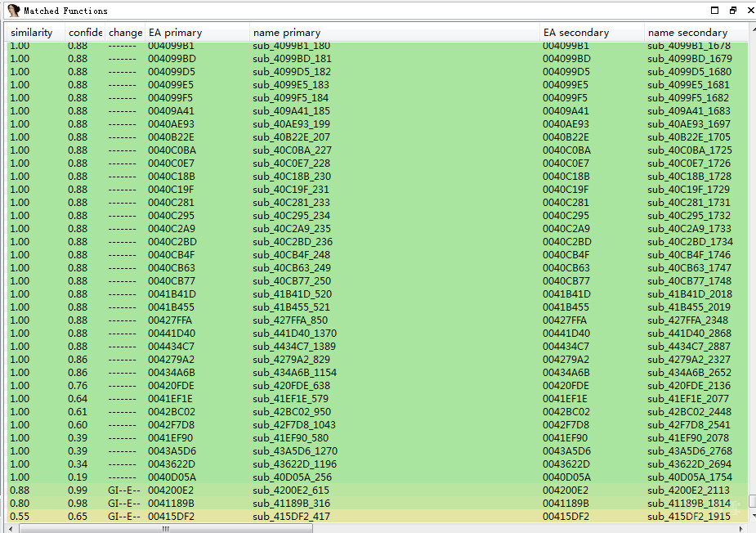Select row sub_40AE93_199
Image resolution: width=756 pixels, height=533 pixels.
377,124
